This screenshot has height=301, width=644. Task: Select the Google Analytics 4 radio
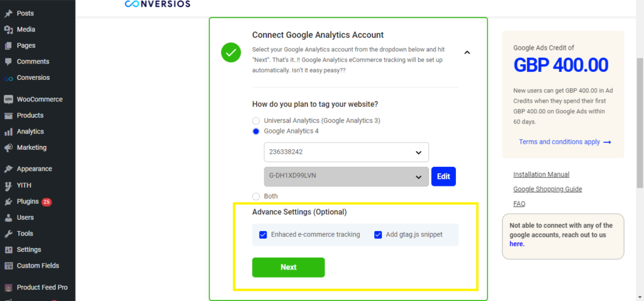pyautogui.click(x=256, y=132)
